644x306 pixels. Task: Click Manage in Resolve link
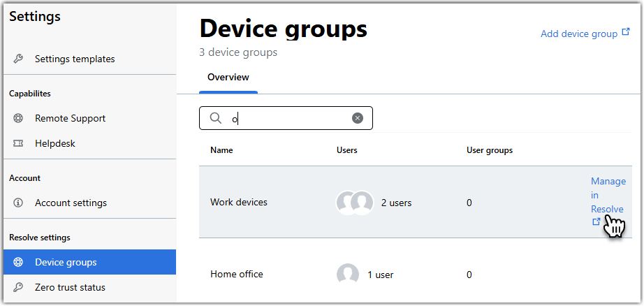608,202
